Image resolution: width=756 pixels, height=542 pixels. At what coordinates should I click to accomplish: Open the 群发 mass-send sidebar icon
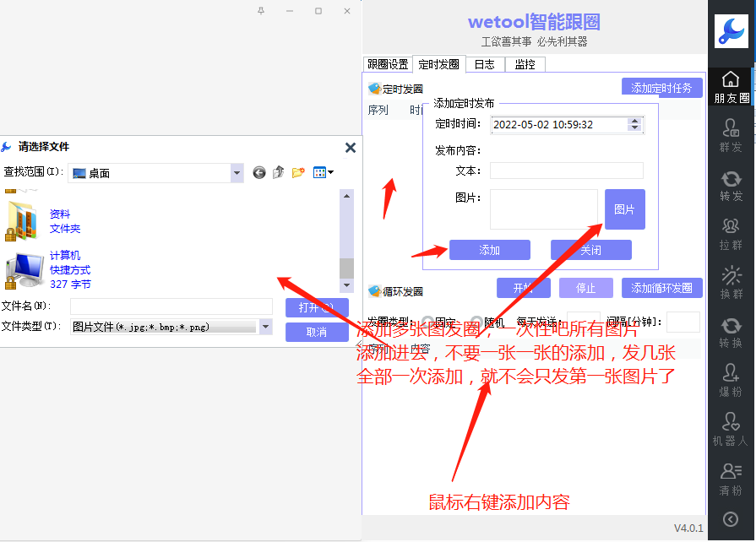coord(731,136)
